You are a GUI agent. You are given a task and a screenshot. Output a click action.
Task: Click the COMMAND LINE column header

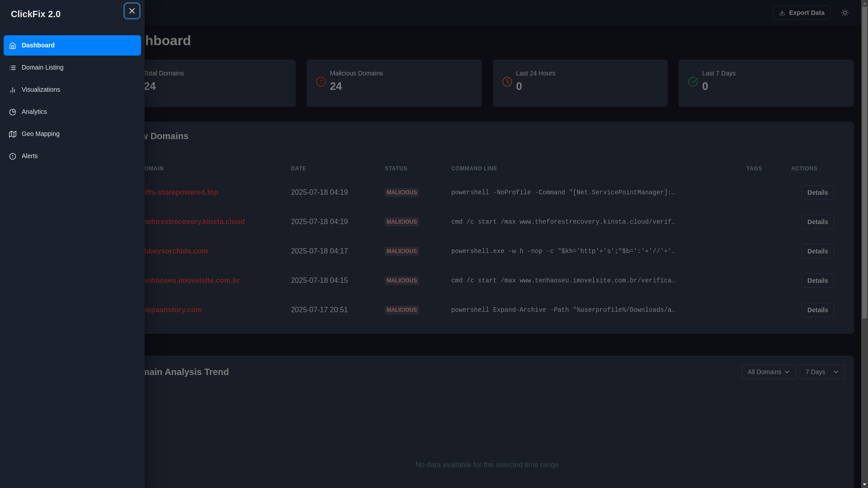point(474,169)
